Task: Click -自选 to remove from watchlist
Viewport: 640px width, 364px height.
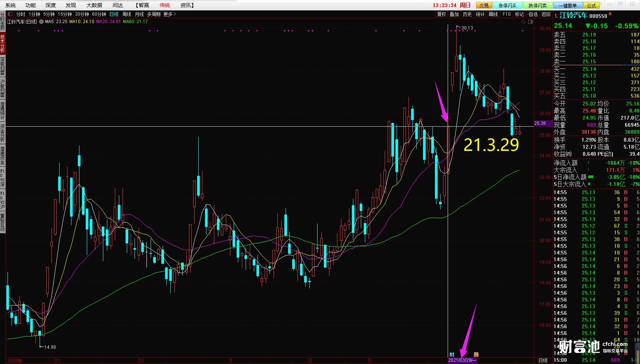Action: (533, 14)
